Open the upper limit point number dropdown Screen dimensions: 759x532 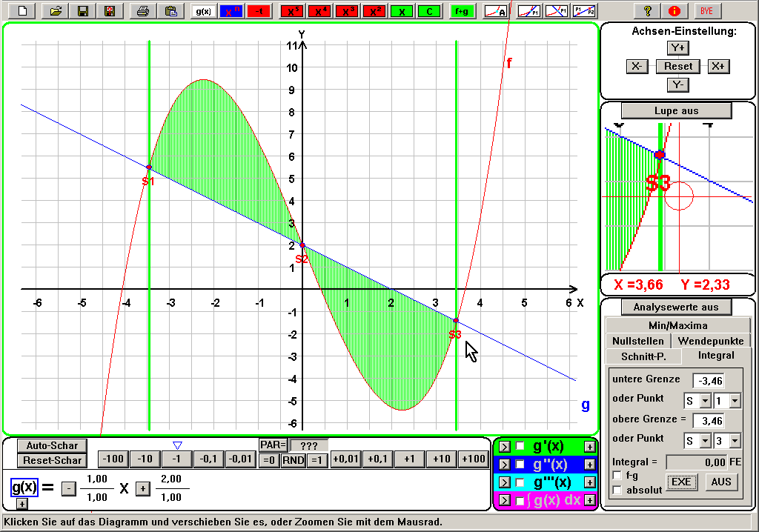coord(735,441)
